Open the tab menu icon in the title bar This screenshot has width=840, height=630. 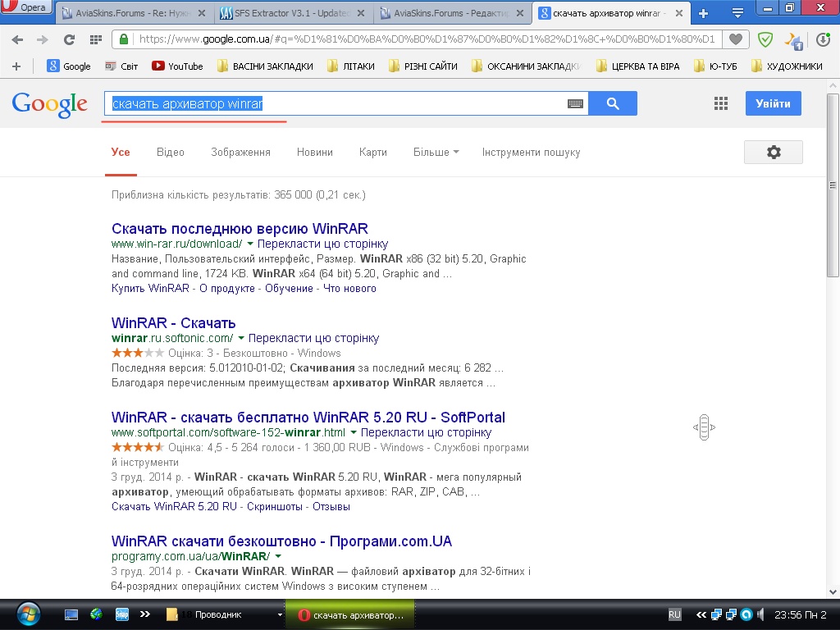pyautogui.click(x=737, y=13)
